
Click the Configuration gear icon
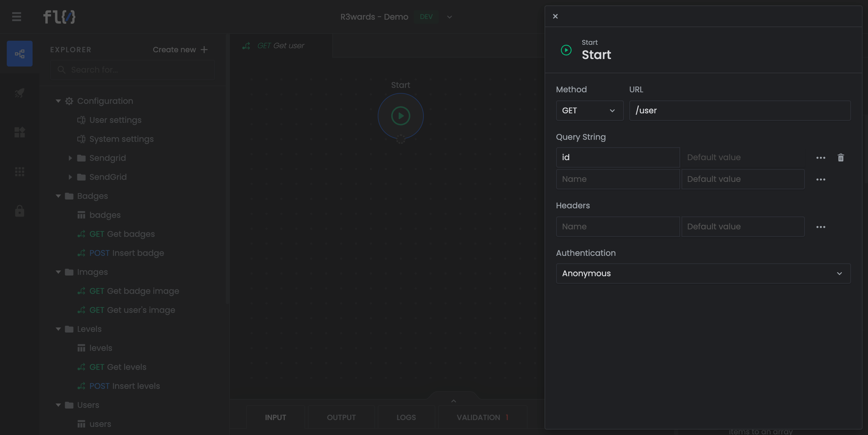click(69, 101)
